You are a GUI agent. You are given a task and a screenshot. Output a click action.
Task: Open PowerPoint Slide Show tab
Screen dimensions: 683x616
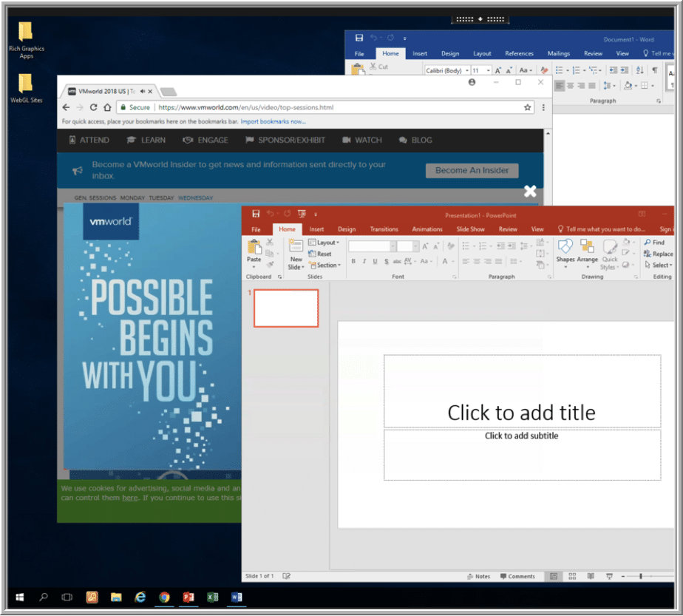(470, 229)
